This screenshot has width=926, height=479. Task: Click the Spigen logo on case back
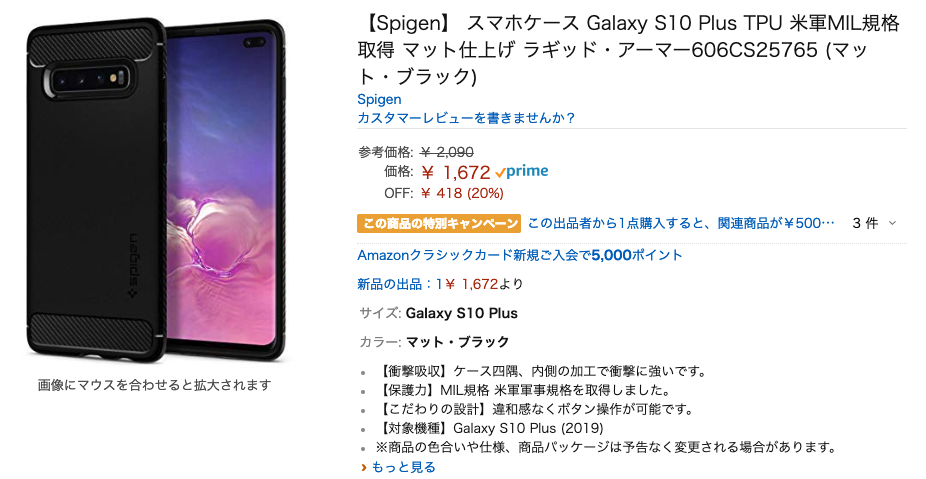133,266
